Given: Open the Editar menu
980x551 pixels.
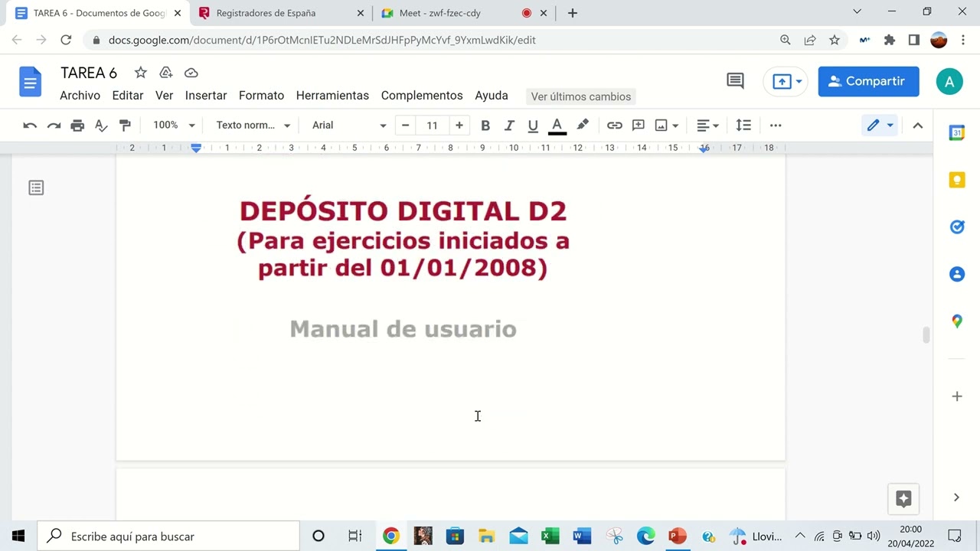Looking at the screenshot, I should [x=128, y=96].
